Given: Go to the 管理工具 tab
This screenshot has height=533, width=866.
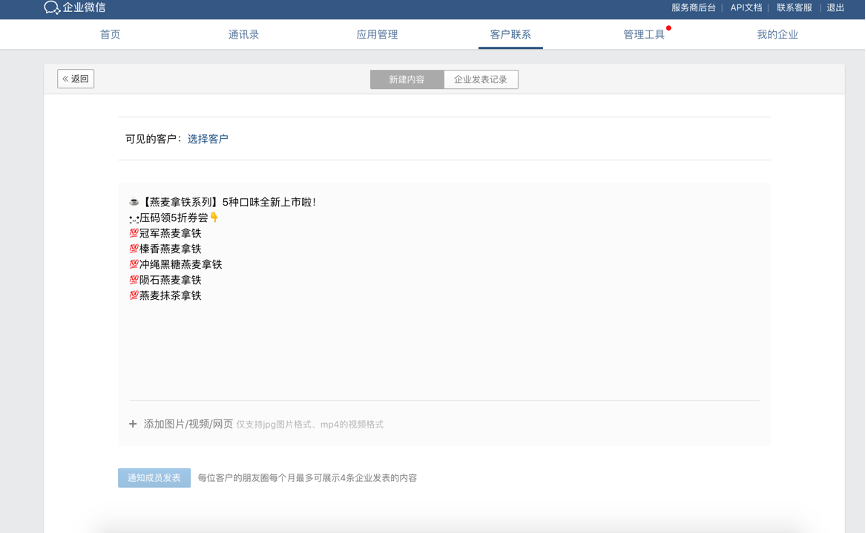Looking at the screenshot, I should pos(643,34).
